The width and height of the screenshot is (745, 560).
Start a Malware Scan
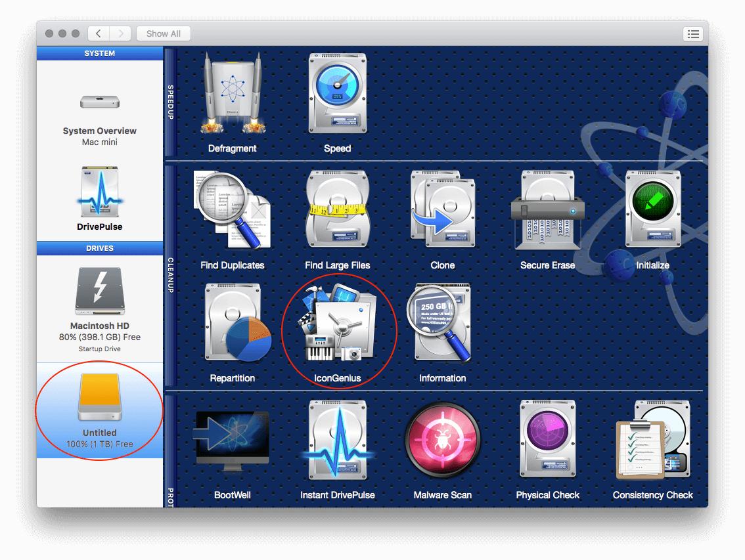pyautogui.click(x=442, y=440)
